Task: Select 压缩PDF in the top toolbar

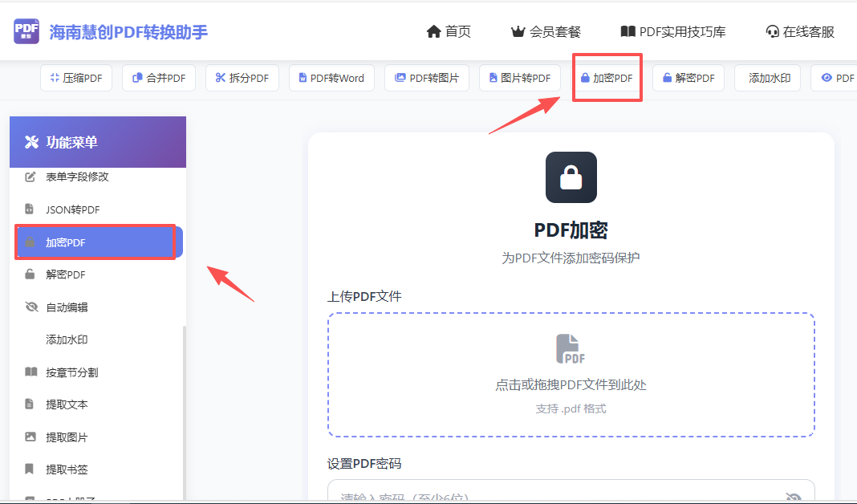Action: [x=76, y=78]
